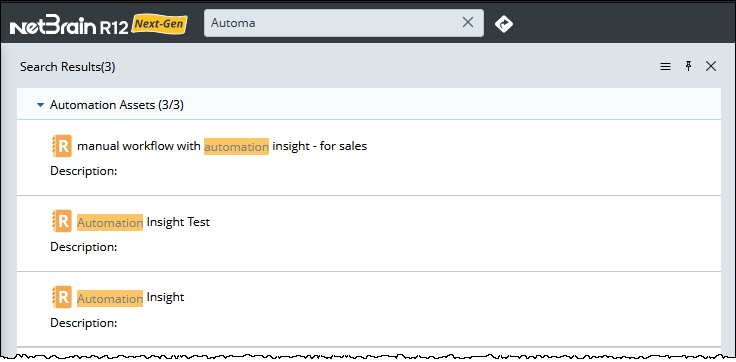Viewport: 736px width, 362px height.
Task: Click the "Search Results(3)" panel title
Action: (x=68, y=67)
